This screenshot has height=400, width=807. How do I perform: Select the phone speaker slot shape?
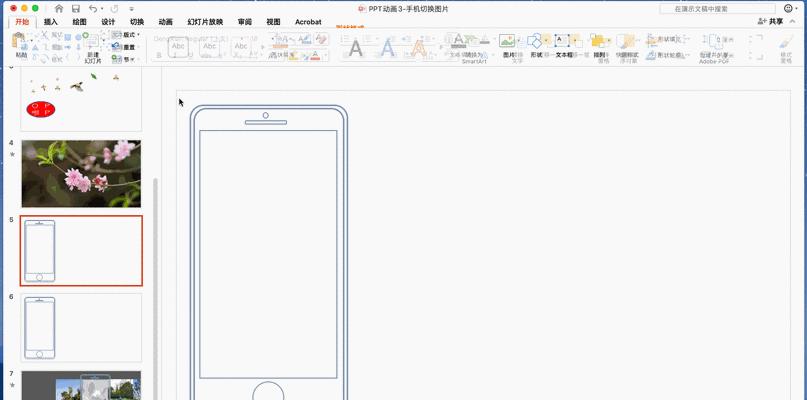[266, 123]
